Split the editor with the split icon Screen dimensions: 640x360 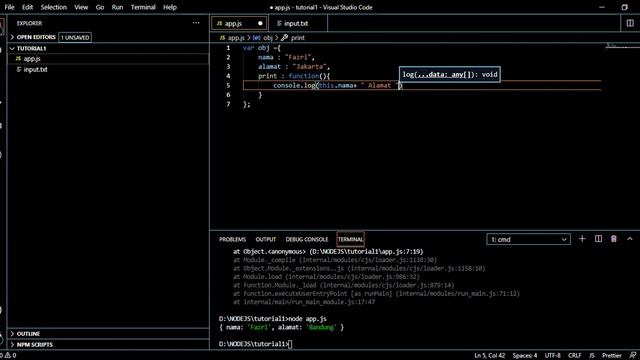[x=630, y=23]
